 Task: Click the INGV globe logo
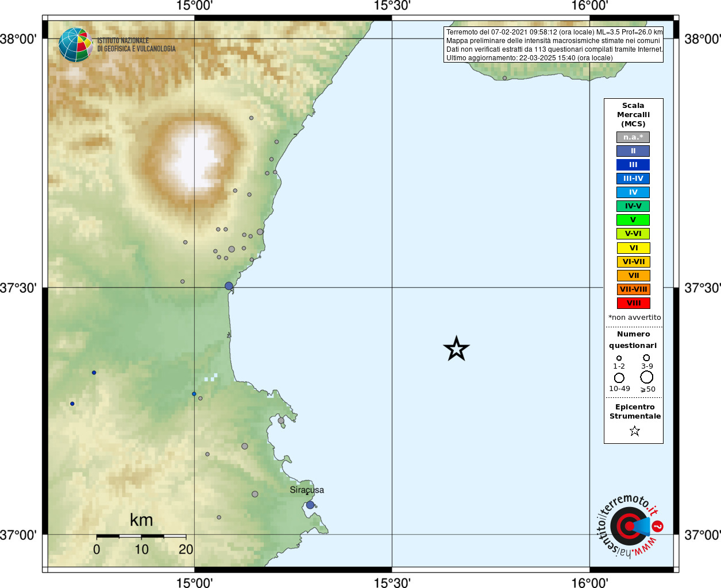click(76, 45)
